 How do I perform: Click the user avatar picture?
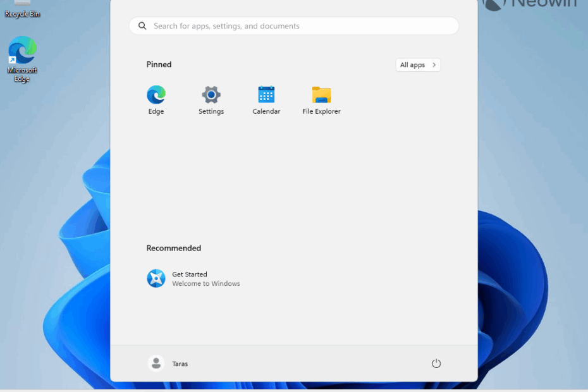pyautogui.click(x=156, y=363)
